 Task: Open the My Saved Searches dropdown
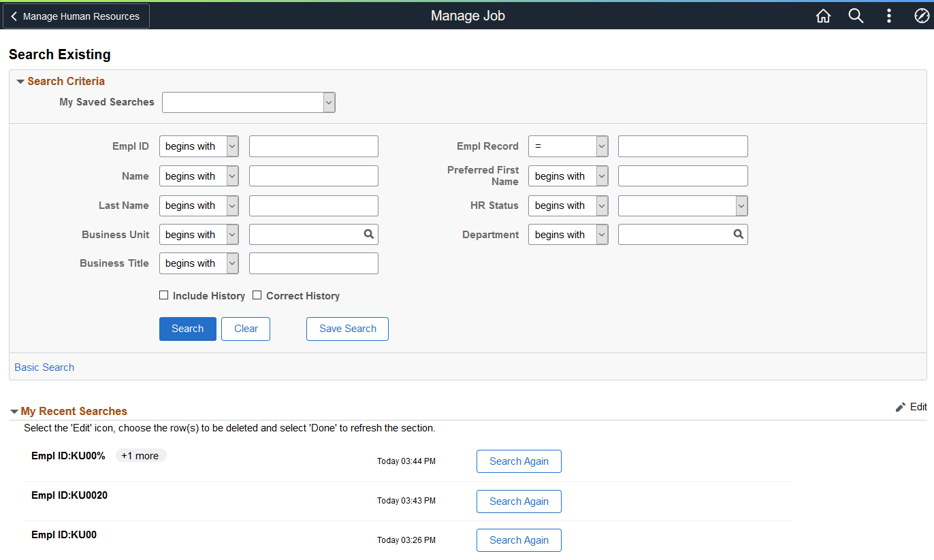328,102
